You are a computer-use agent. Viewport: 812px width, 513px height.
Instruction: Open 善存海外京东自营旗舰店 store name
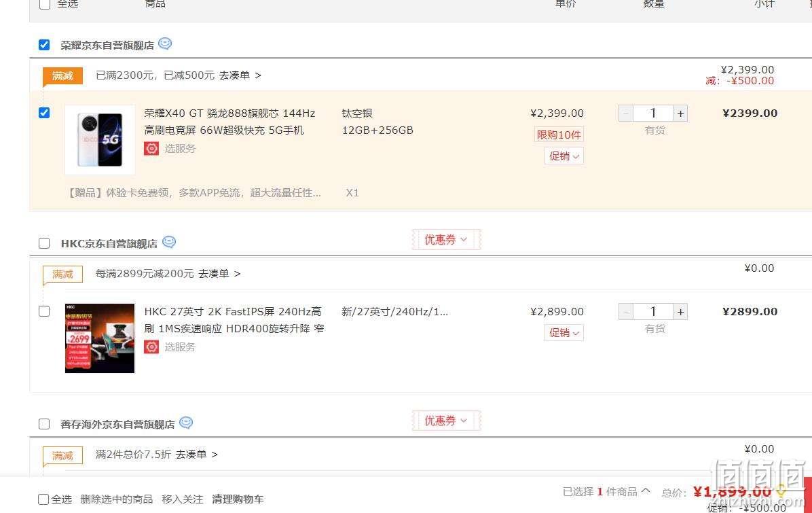click(x=117, y=425)
